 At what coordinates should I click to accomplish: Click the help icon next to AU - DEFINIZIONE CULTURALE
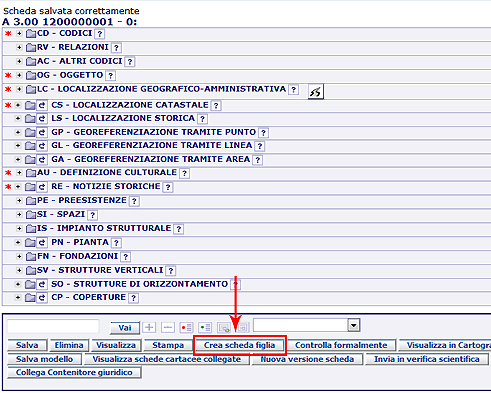(184, 173)
